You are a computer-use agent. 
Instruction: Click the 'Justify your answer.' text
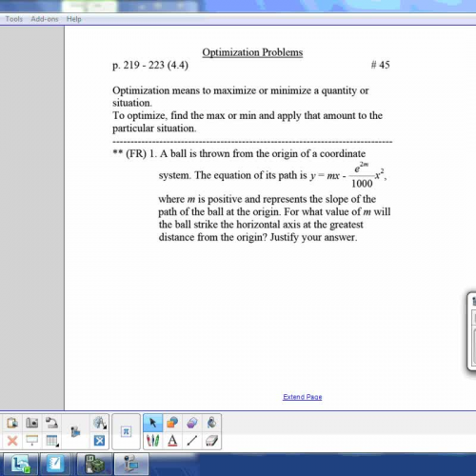click(x=313, y=237)
